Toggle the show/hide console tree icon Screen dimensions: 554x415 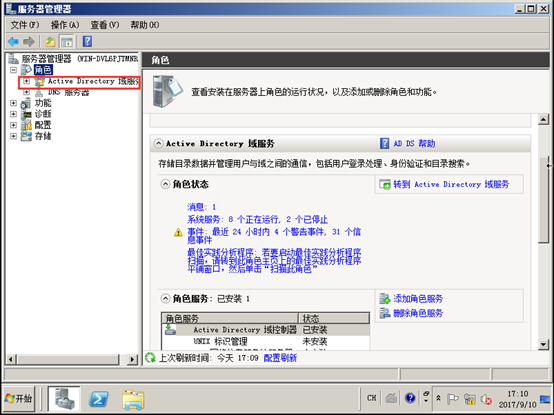pyautogui.click(x=66, y=42)
